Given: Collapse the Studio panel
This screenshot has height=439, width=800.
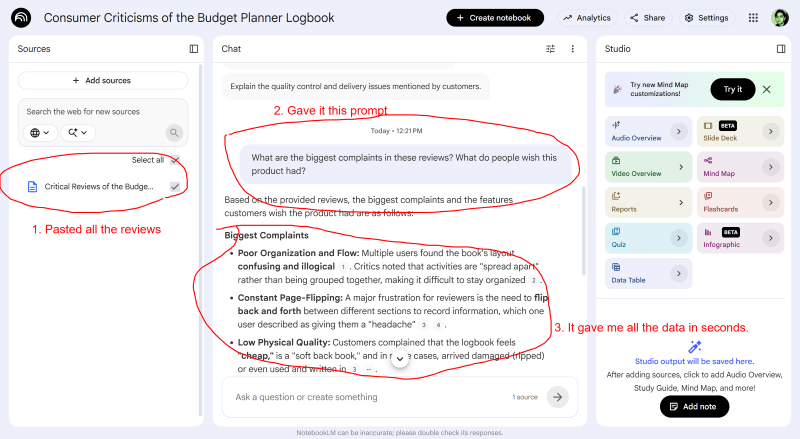Looking at the screenshot, I should click(x=781, y=49).
